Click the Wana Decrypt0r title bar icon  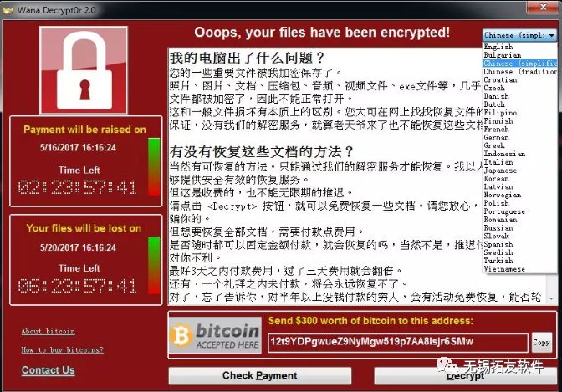pos(8,10)
